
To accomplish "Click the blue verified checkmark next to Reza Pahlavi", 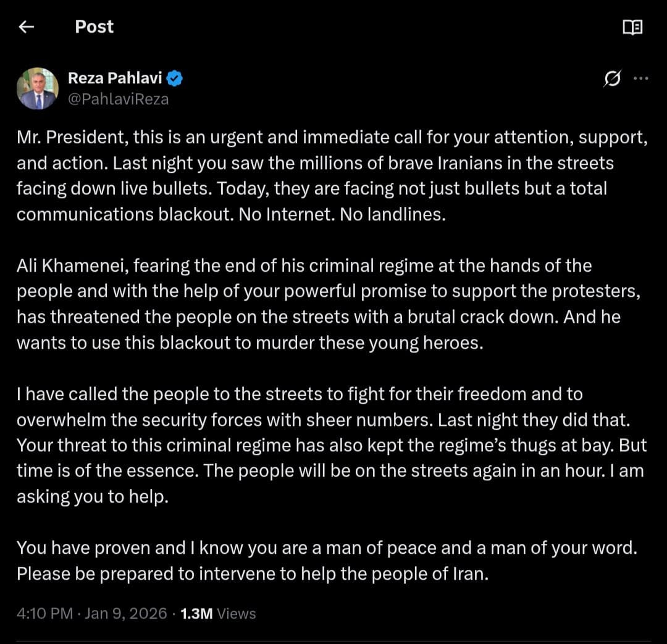I will [175, 78].
